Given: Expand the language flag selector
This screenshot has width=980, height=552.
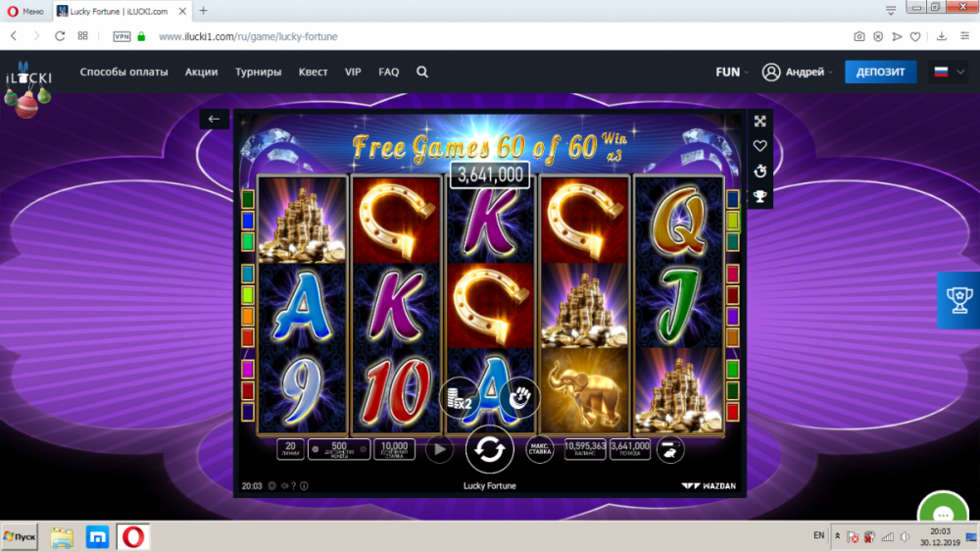Looking at the screenshot, I should click(x=949, y=72).
